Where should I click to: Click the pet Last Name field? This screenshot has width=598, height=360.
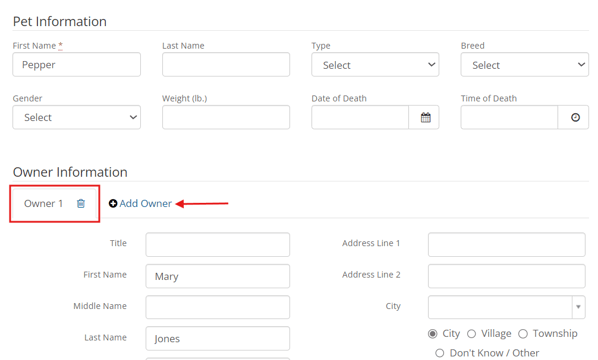[x=226, y=65]
